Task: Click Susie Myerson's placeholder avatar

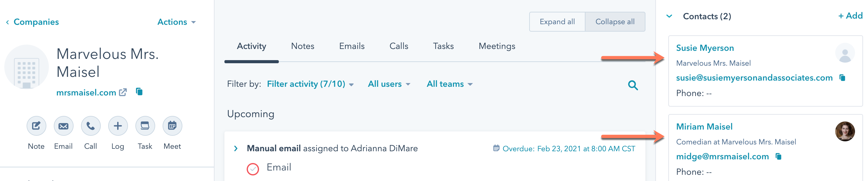Action: [845, 53]
